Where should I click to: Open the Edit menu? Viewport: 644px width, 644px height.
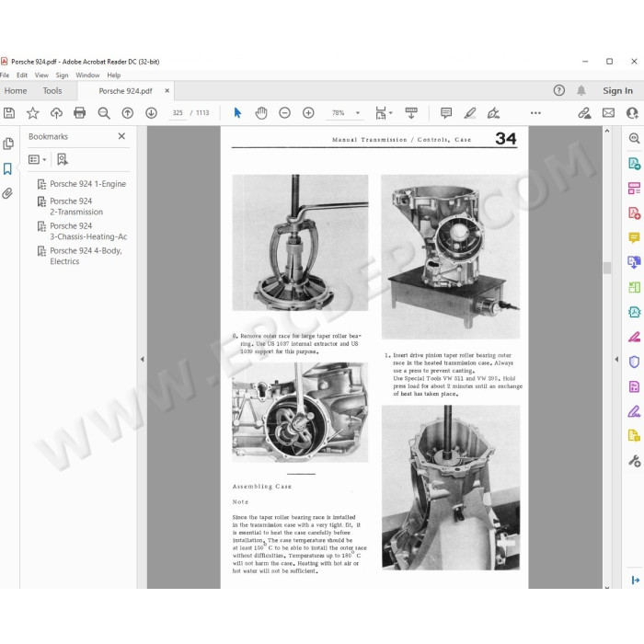(22, 75)
